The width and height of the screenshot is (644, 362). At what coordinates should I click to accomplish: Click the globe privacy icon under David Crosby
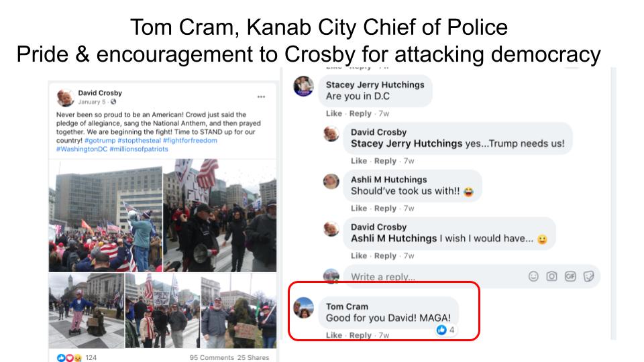113,102
